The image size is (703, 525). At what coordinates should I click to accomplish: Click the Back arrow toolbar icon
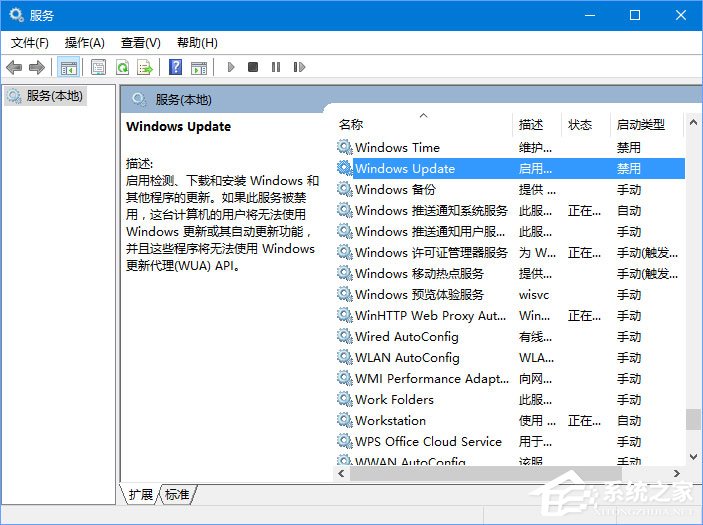pyautogui.click(x=14, y=68)
